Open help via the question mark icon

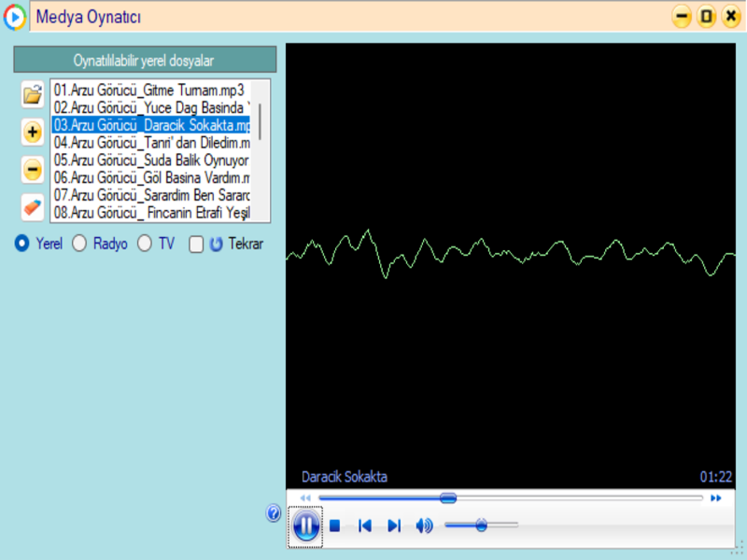tap(274, 513)
